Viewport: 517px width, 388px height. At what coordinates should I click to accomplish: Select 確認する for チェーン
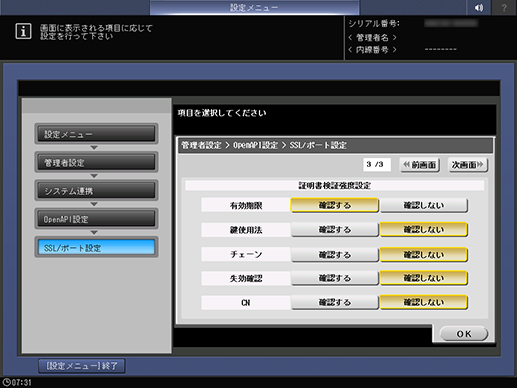click(x=335, y=254)
